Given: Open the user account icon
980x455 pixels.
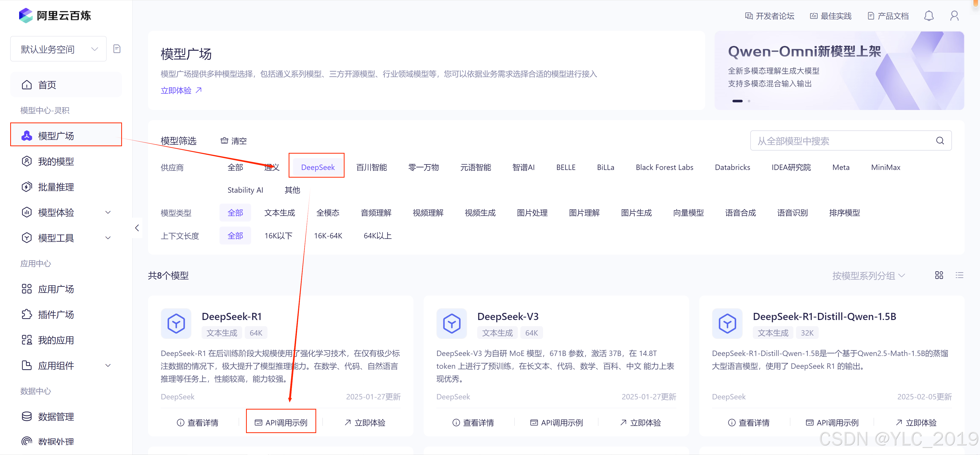Looking at the screenshot, I should [954, 16].
